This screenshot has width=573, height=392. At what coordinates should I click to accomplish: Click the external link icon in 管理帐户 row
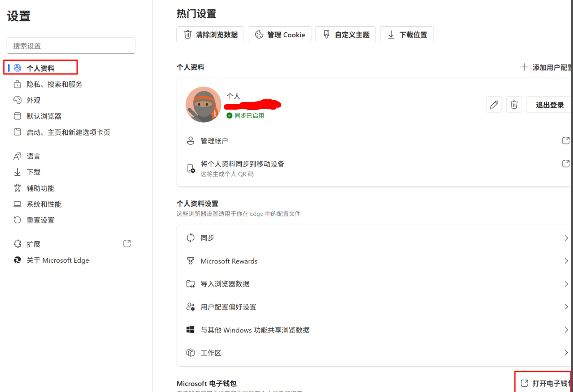point(566,140)
